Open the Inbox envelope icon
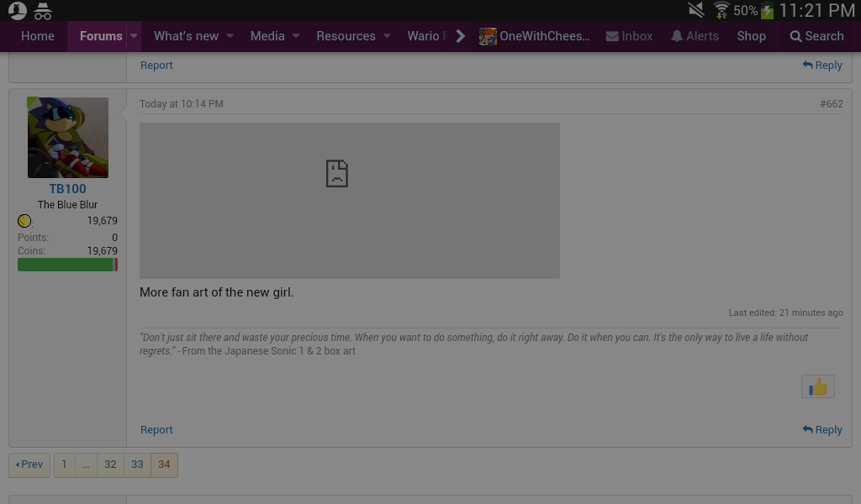This screenshot has width=861, height=504. (x=613, y=36)
